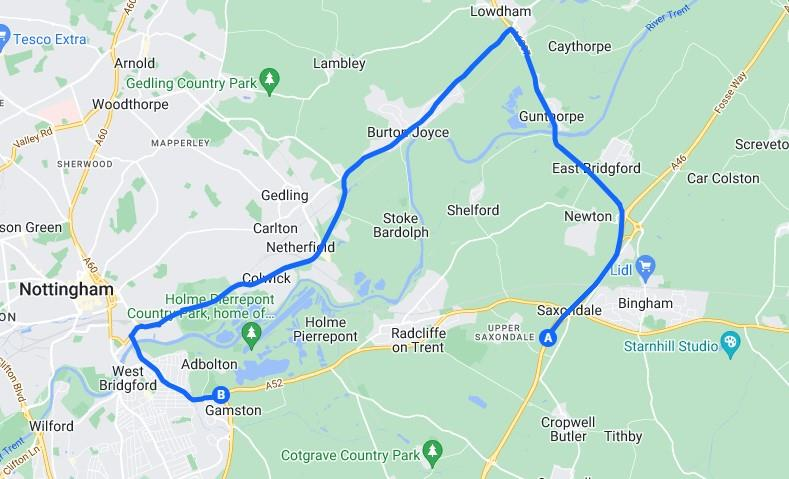Select the Gedling Country Park tree pin

[270, 82]
